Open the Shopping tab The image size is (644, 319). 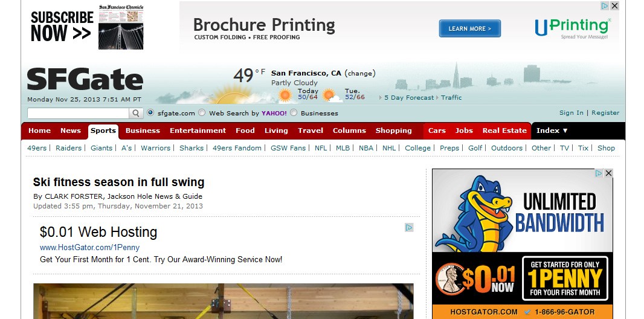click(393, 130)
